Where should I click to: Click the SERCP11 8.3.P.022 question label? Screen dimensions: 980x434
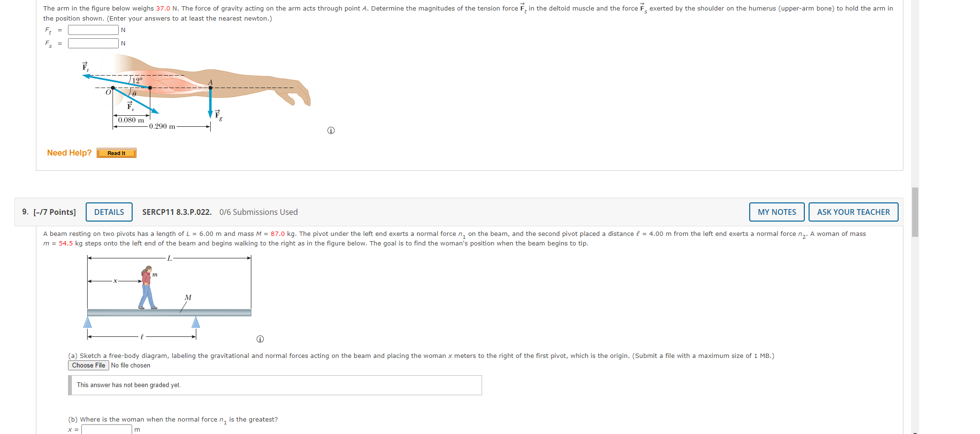[177, 212]
